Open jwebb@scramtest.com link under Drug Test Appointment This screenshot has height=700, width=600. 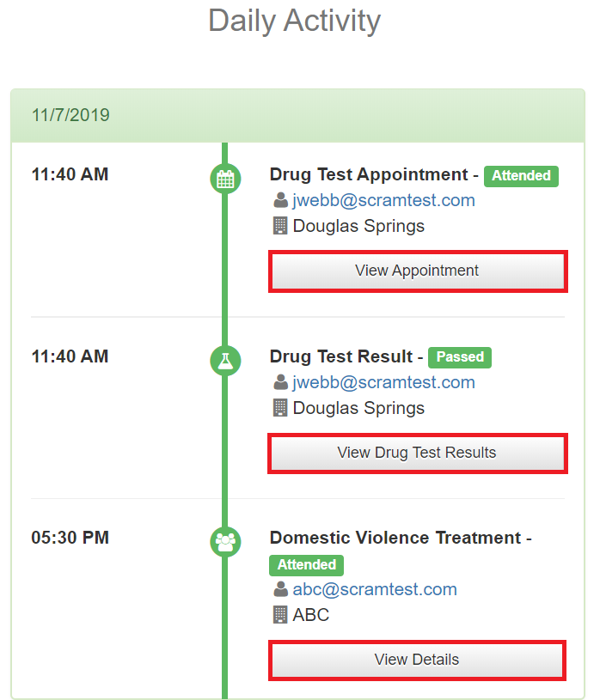[x=383, y=201]
